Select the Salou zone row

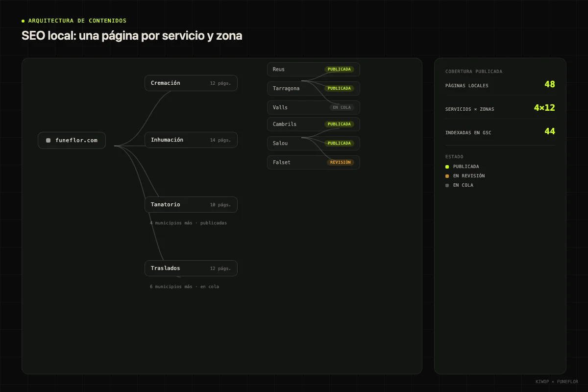coord(314,143)
